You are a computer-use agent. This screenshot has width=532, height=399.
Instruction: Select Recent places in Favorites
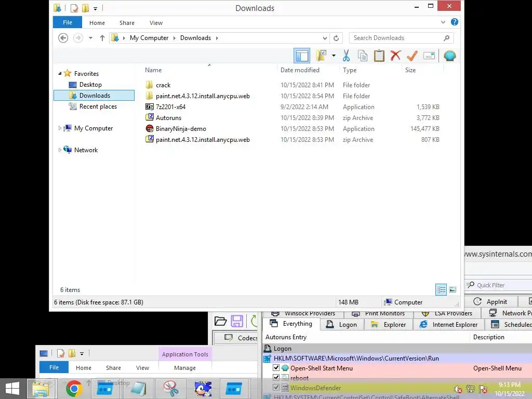point(98,106)
